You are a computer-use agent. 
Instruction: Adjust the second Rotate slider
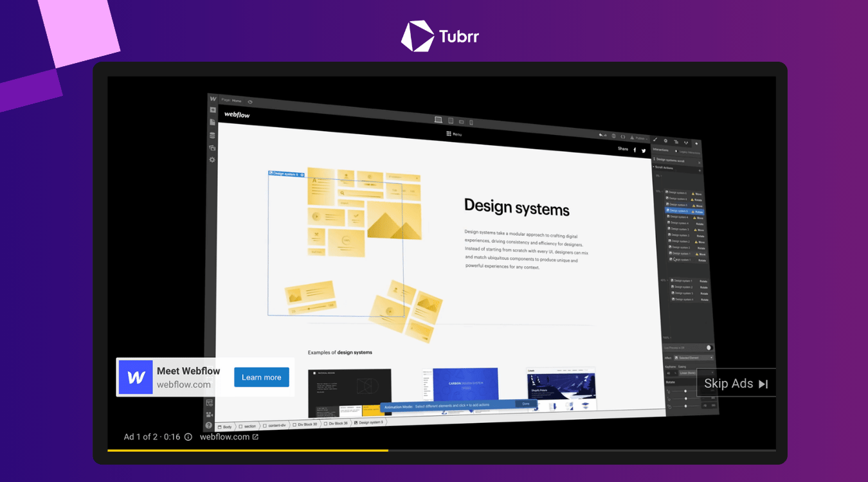(687, 398)
